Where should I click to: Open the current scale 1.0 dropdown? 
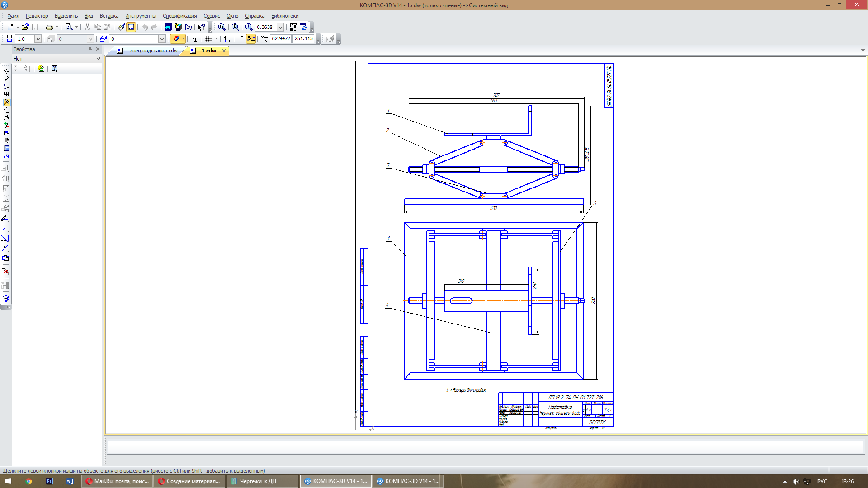pos(38,39)
